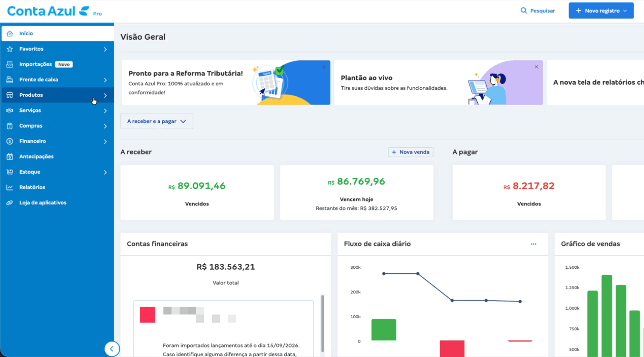Click the Compras clipboard icon
Image resolution: width=644 pixels, height=357 pixels.
point(10,126)
